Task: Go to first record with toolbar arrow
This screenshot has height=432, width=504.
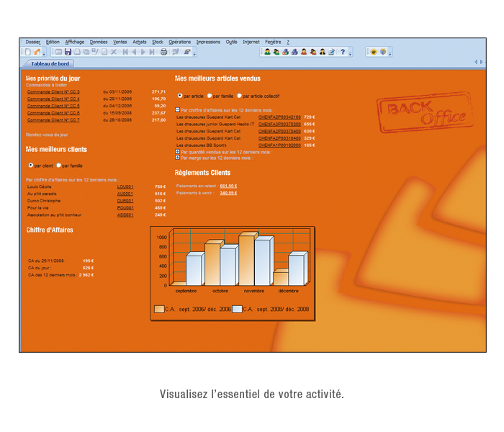Action: coord(125,52)
